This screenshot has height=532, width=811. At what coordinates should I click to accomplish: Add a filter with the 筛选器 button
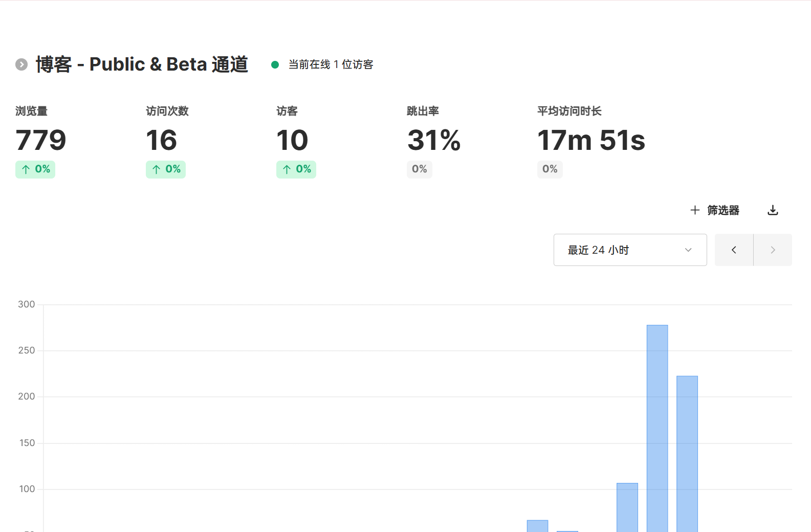[x=715, y=210]
